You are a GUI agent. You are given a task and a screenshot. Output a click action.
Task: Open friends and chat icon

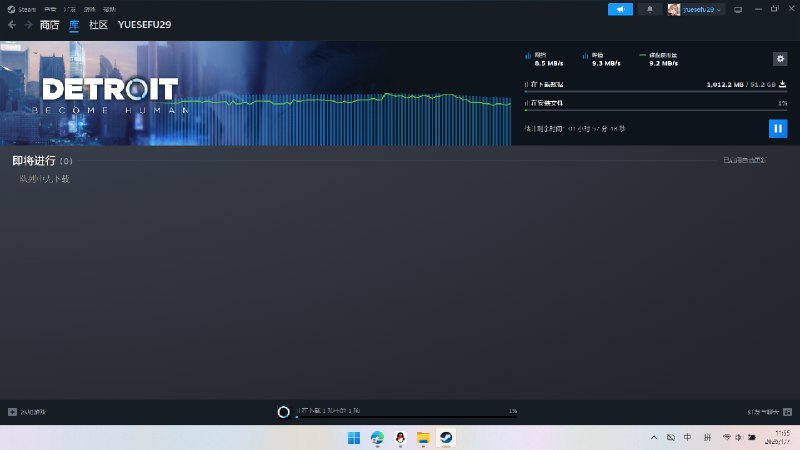coord(788,412)
